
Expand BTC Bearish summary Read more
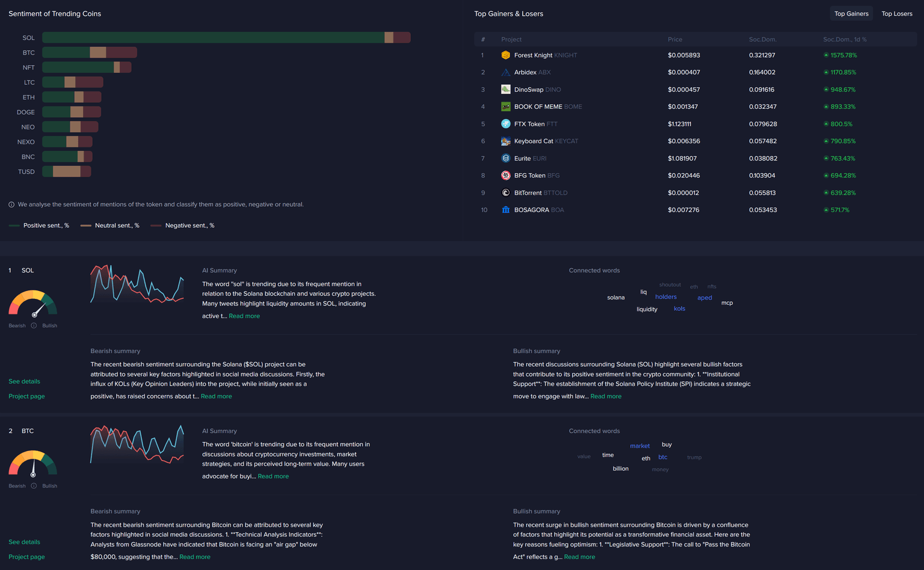(x=195, y=557)
